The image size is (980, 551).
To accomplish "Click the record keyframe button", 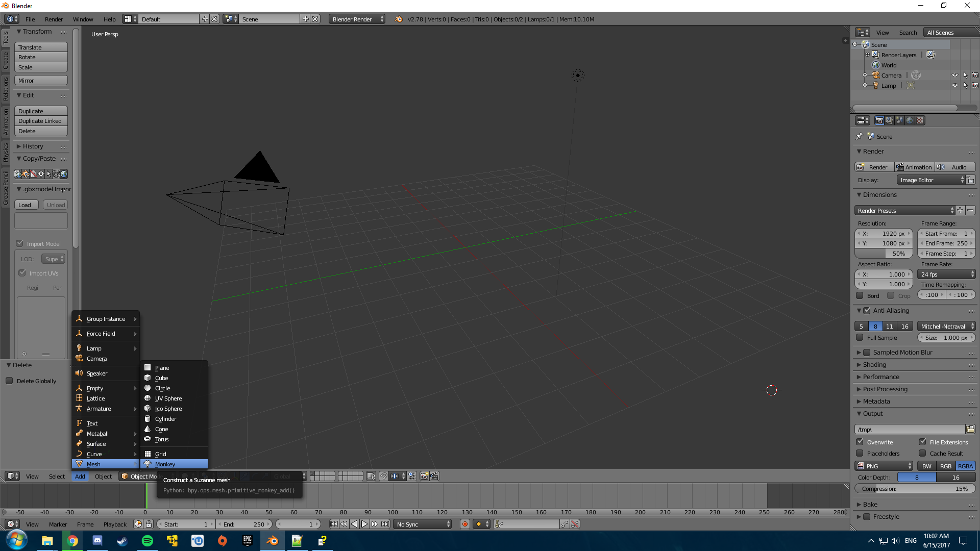I will pos(464,524).
